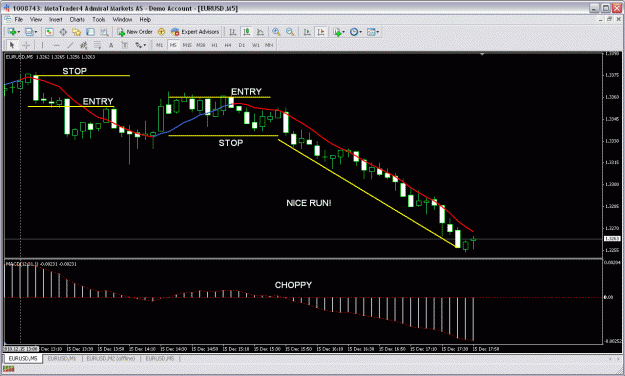Screen dimensions: 625x376
Task: Switch chart to candlesticks type
Action: 246,32
